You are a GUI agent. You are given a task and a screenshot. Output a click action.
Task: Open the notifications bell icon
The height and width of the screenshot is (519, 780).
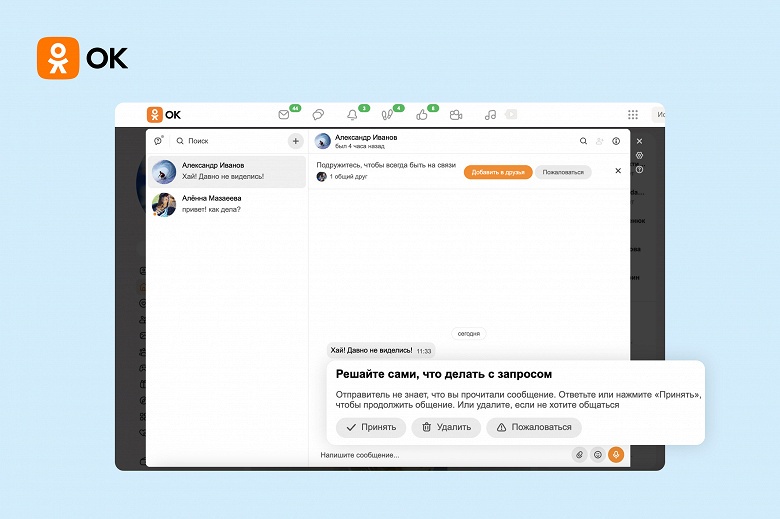pos(352,115)
